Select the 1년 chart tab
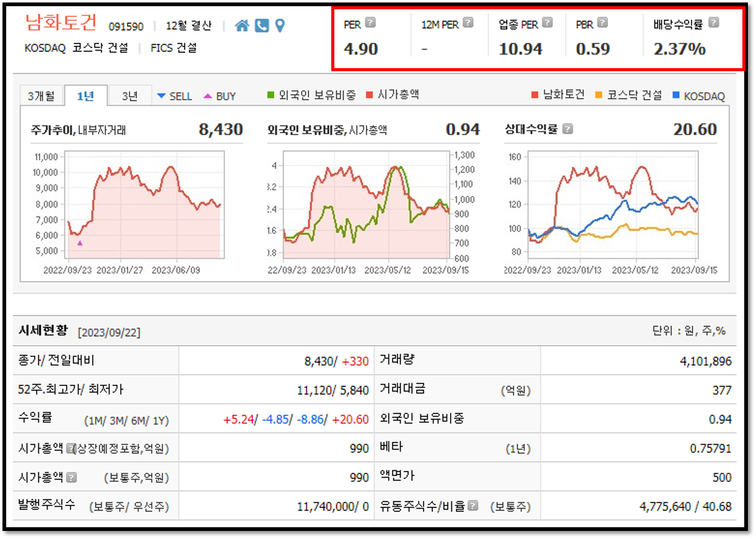 pyautogui.click(x=85, y=96)
